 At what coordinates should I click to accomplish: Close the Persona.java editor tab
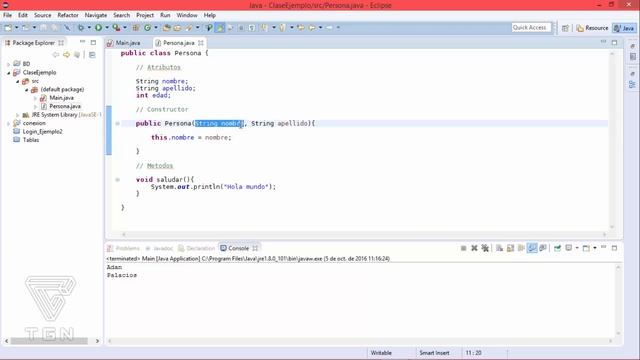coord(201,42)
